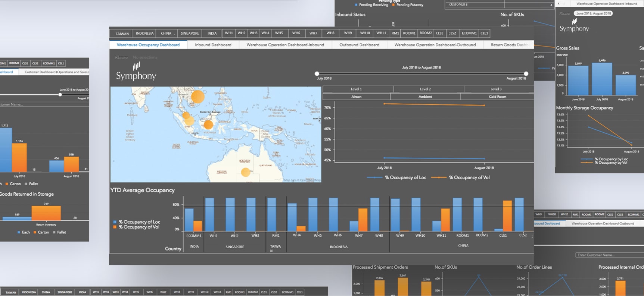The height and width of the screenshot is (296, 644).
Task: Choose Ambient storage type
Action: (x=425, y=97)
